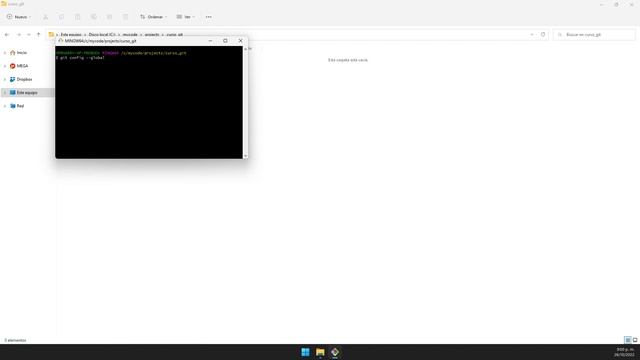Open the Ver view dropdown

(186, 17)
